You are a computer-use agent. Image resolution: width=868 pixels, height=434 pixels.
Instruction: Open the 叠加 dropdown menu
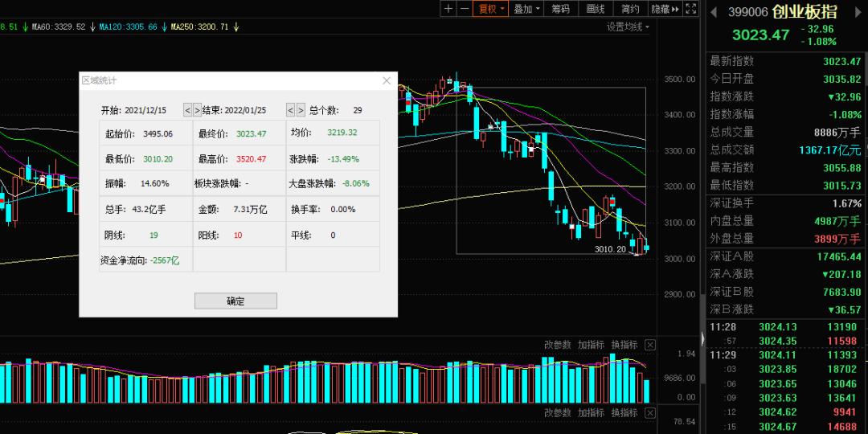pyautogui.click(x=526, y=9)
